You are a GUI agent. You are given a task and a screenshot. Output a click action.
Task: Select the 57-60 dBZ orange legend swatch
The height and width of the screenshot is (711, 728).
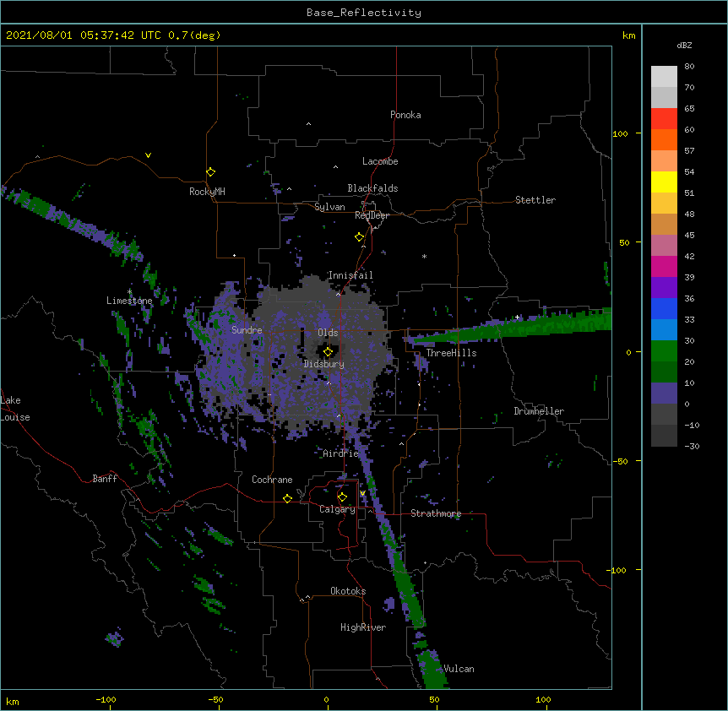(664, 139)
